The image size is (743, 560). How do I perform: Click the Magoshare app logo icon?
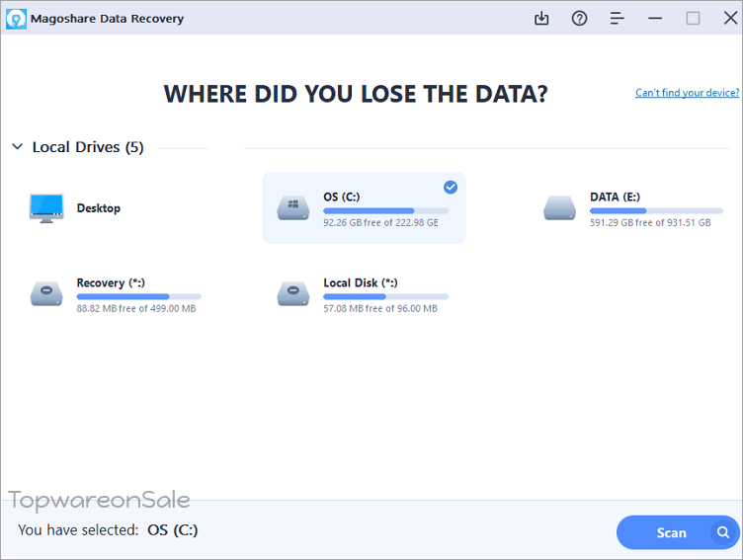(16, 19)
